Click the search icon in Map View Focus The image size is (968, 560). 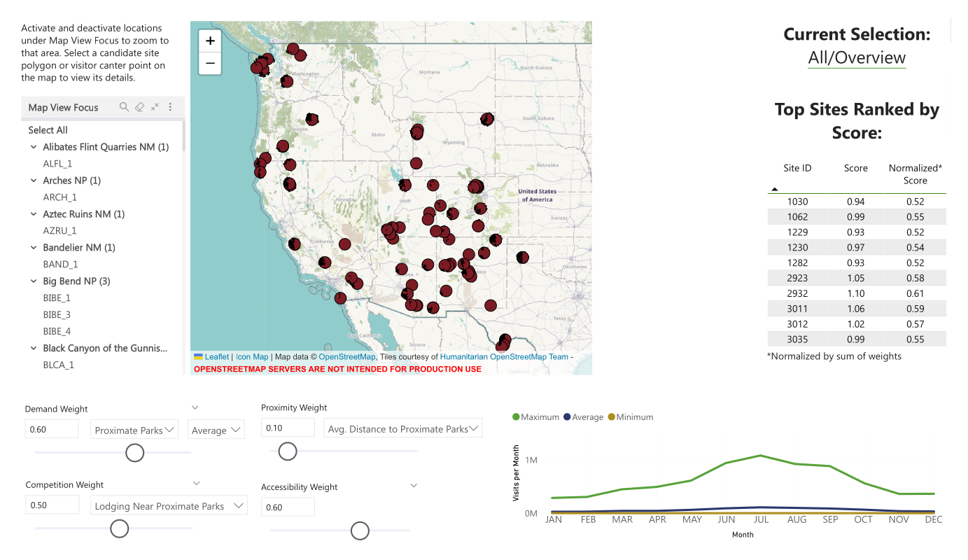click(x=124, y=107)
